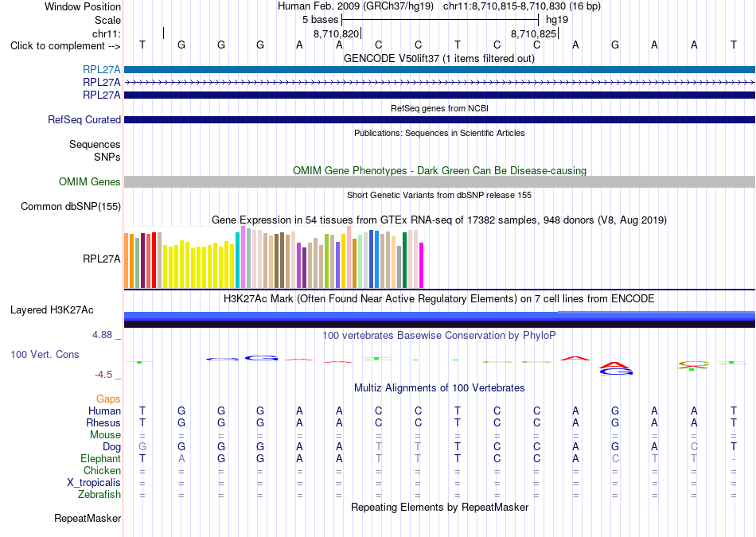Click the 4.88 upper scale value
The image size is (756, 537).
point(102,335)
